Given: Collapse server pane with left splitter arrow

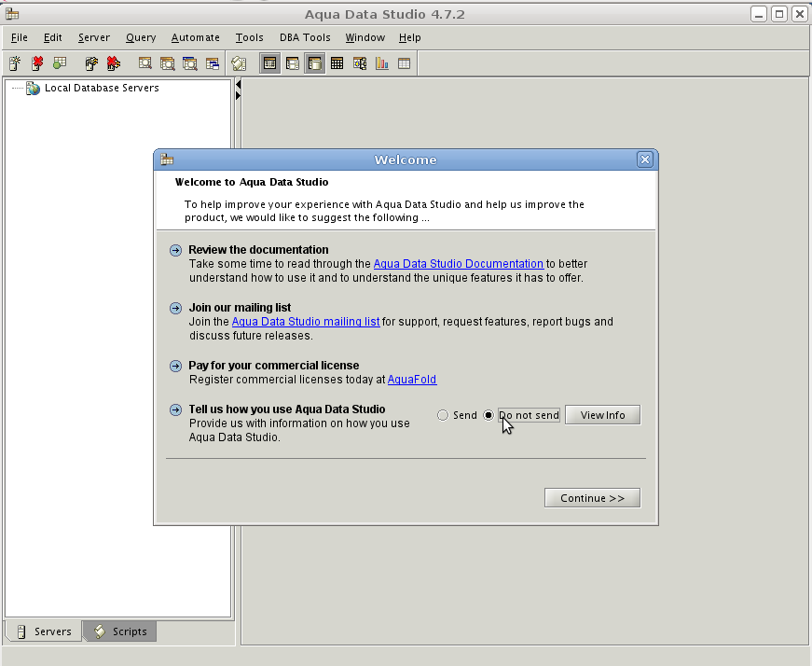Looking at the screenshot, I should [238, 84].
